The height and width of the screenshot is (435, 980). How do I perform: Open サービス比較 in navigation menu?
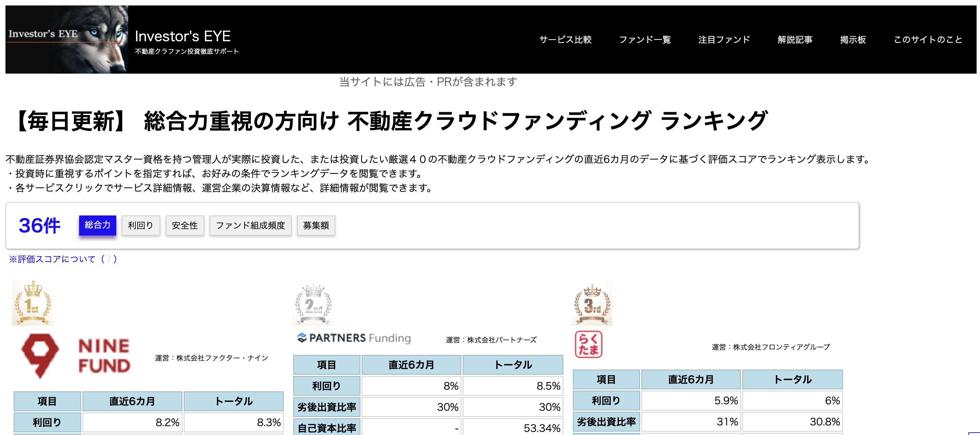click(x=565, y=40)
